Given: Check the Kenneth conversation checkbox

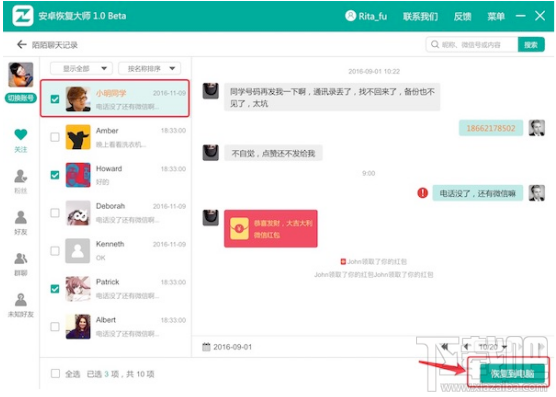Looking at the screenshot, I should [55, 251].
